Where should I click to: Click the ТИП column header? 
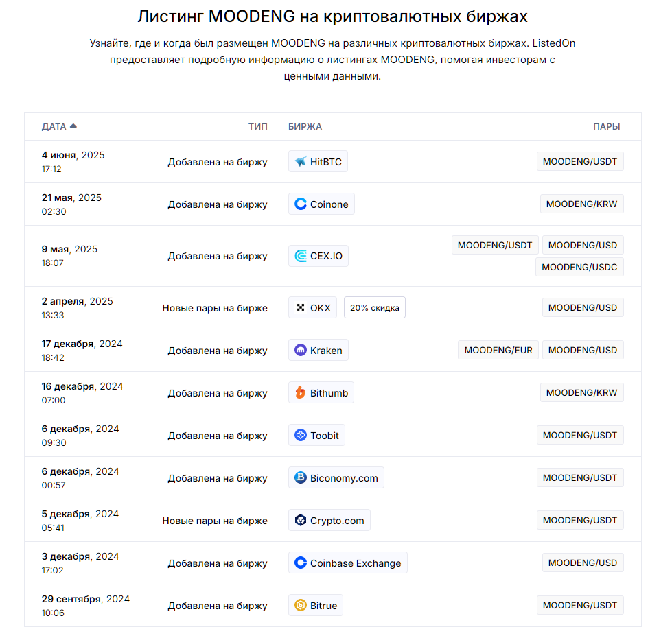[258, 127]
